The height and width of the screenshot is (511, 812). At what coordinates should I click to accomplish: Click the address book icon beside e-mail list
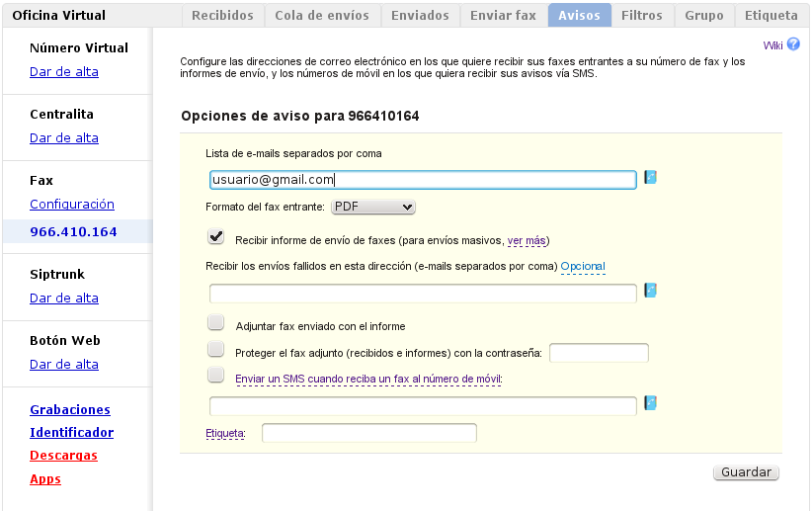click(x=650, y=178)
